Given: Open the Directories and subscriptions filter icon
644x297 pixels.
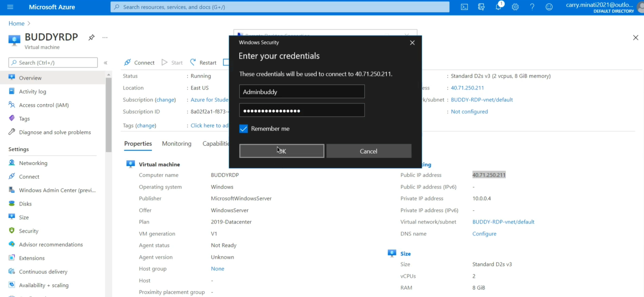Looking at the screenshot, I should (x=481, y=7).
